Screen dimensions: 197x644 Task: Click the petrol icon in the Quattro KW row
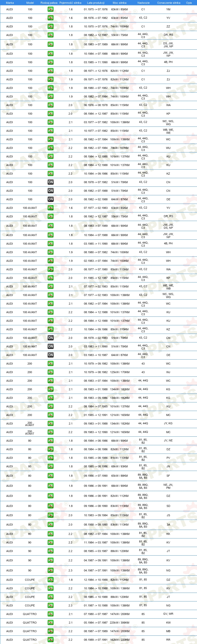pos(50,623)
